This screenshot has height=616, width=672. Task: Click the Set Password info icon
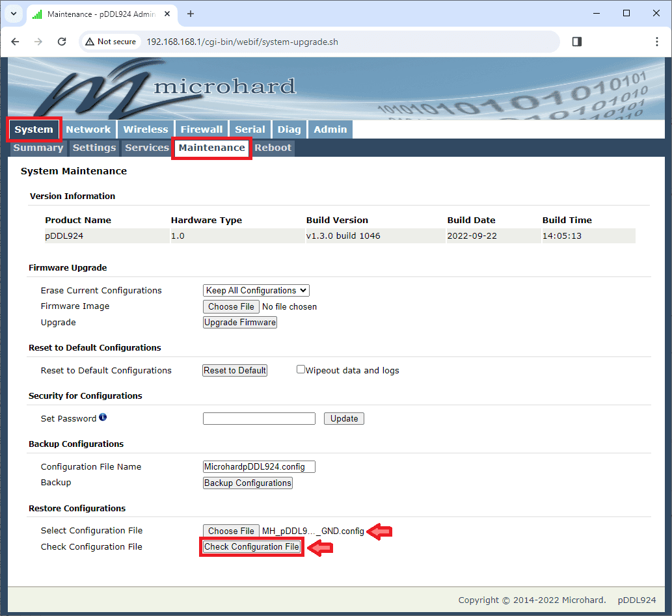pyautogui.click(x=103, y=418)
